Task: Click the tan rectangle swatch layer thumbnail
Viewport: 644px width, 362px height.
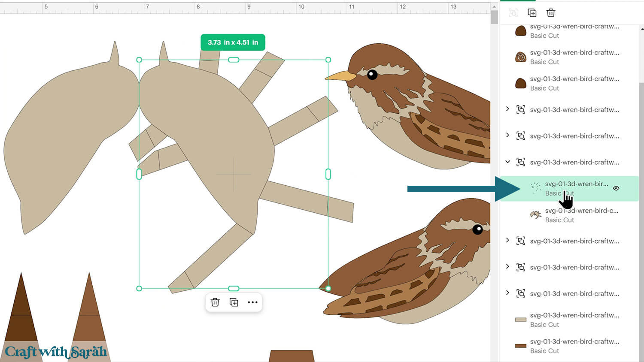Action: (521, 320)
